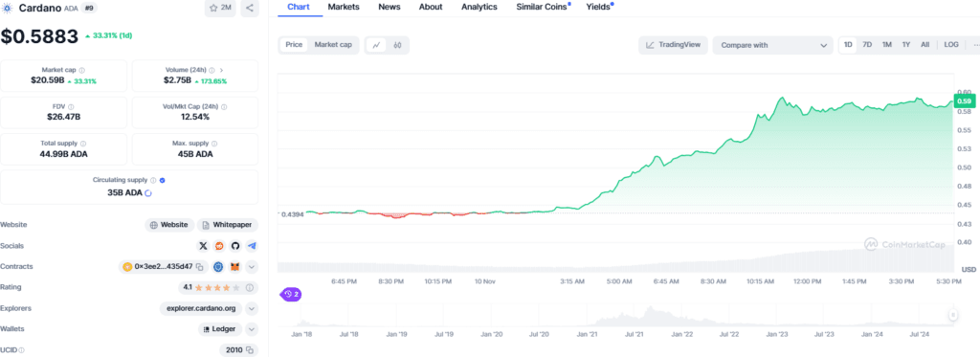Share the Cardano page using share icon
Image resolution: width=980 pixels, height=357 pixels.
click(x=250, y=8)
